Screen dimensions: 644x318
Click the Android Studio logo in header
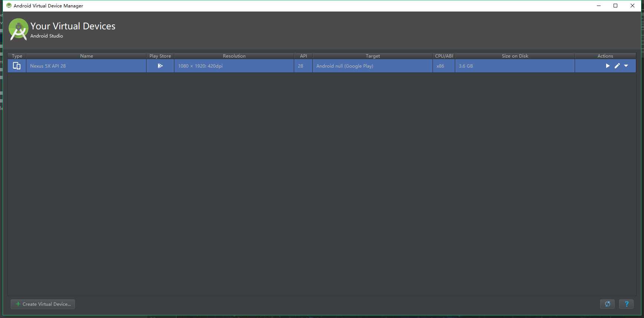[x=19, y=29]
